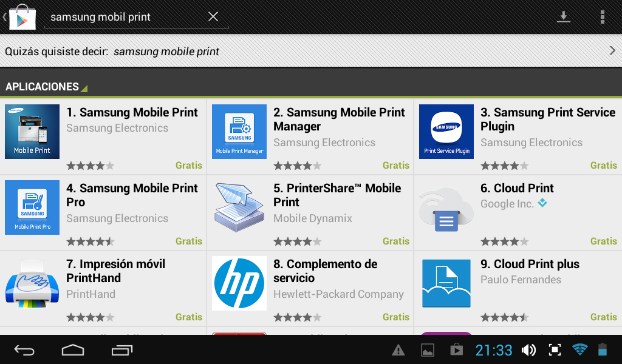622x364 pixels.
Task: Tap Gratis on Cloud Print
Action: [604, 241]
